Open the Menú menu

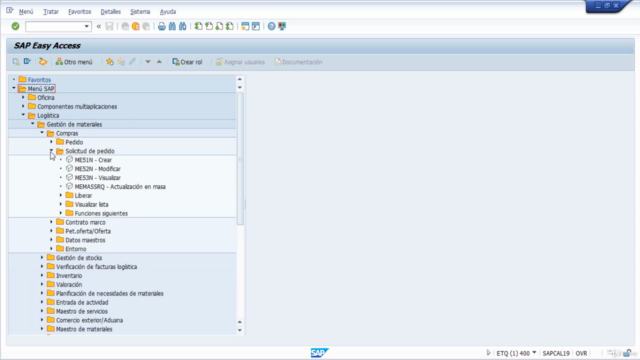click(26, 12)
